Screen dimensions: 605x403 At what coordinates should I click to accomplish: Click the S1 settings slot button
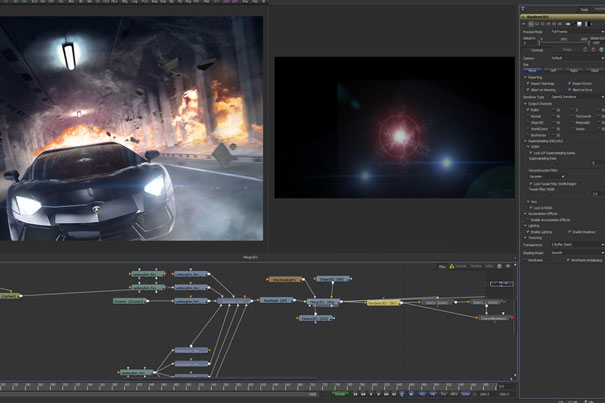[x=531, y=24]
